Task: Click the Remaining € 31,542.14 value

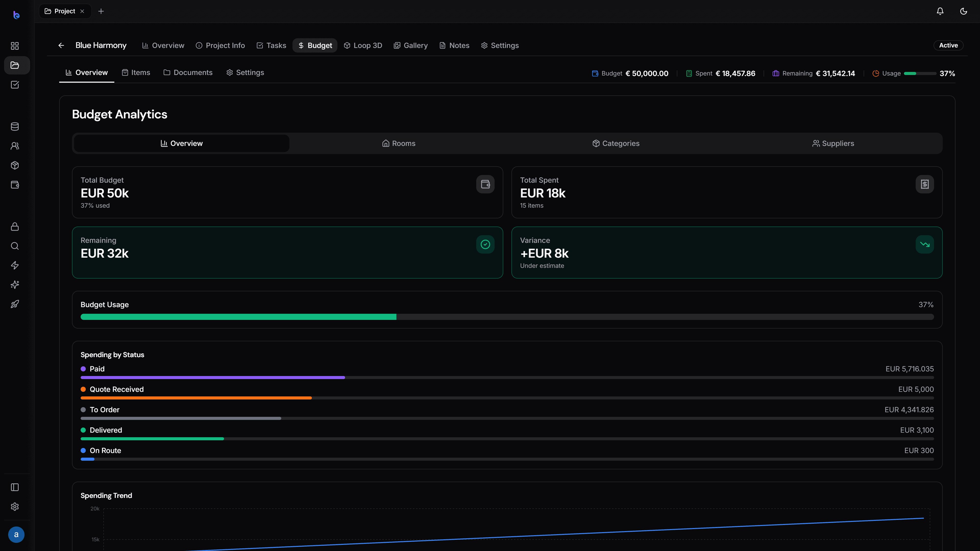Action: tap(835, 73)
